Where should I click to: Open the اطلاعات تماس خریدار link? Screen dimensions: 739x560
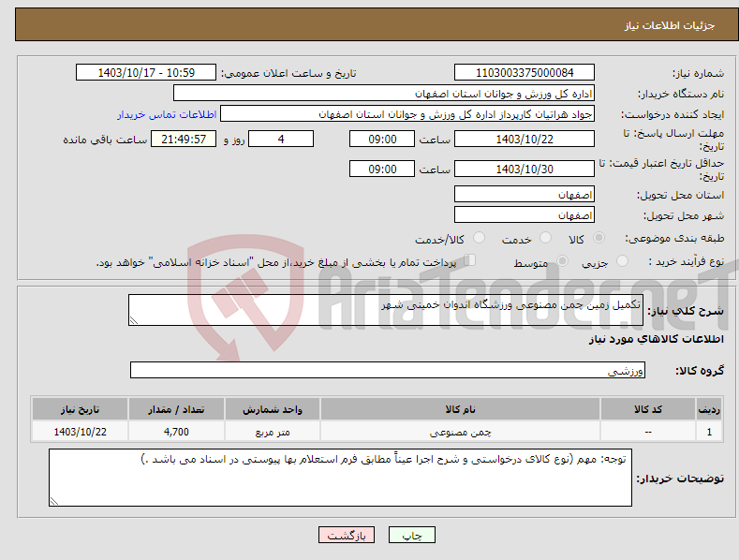tap(167, 114)
